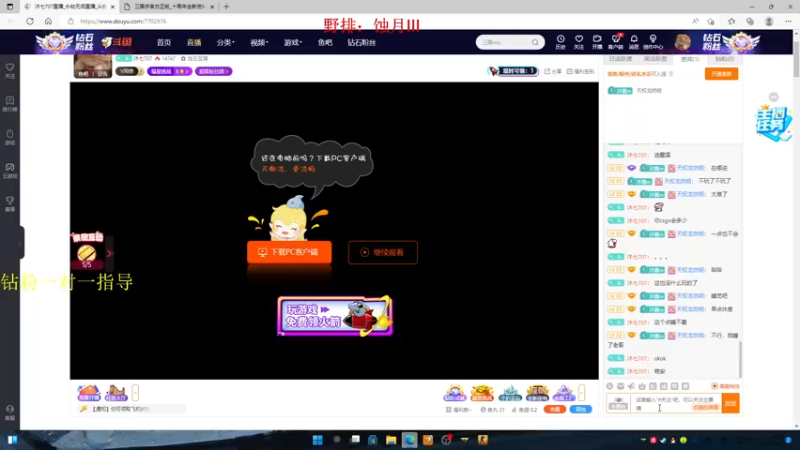Image resolution: width=800 pixels, height=450 pixels.
Task: Open the Messages bell icon
Action: click(634, 42)
